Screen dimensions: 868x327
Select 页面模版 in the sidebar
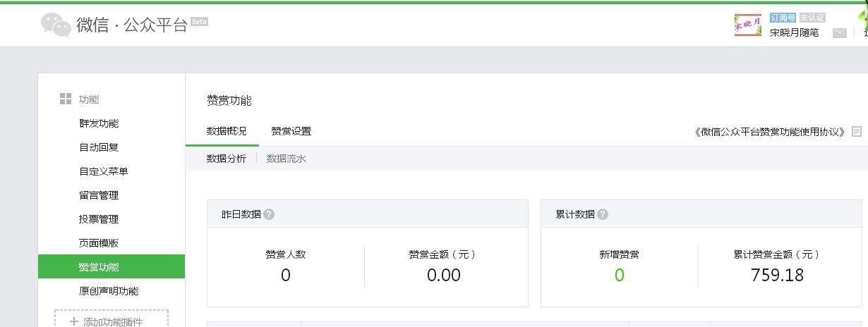[99, 243]
